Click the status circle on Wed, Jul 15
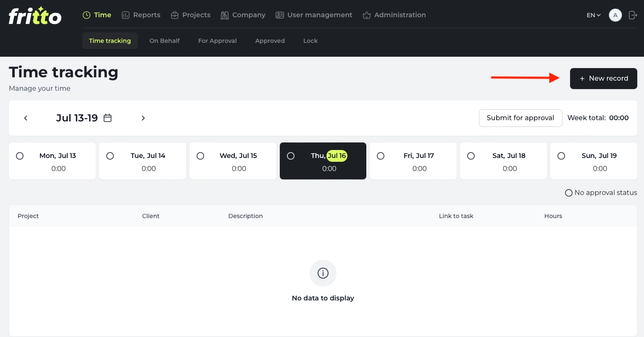This screenshot has width=644, height=337. coord(200,156)
